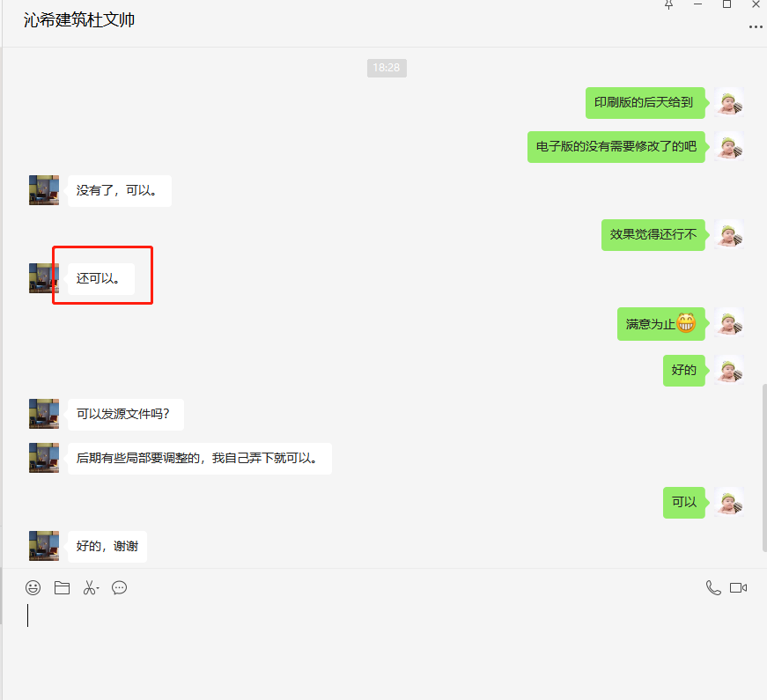The height and width of the screenshot is (700, 767).
Task: Open the emoji picker in chat toolbar
Action: point(33,587)
